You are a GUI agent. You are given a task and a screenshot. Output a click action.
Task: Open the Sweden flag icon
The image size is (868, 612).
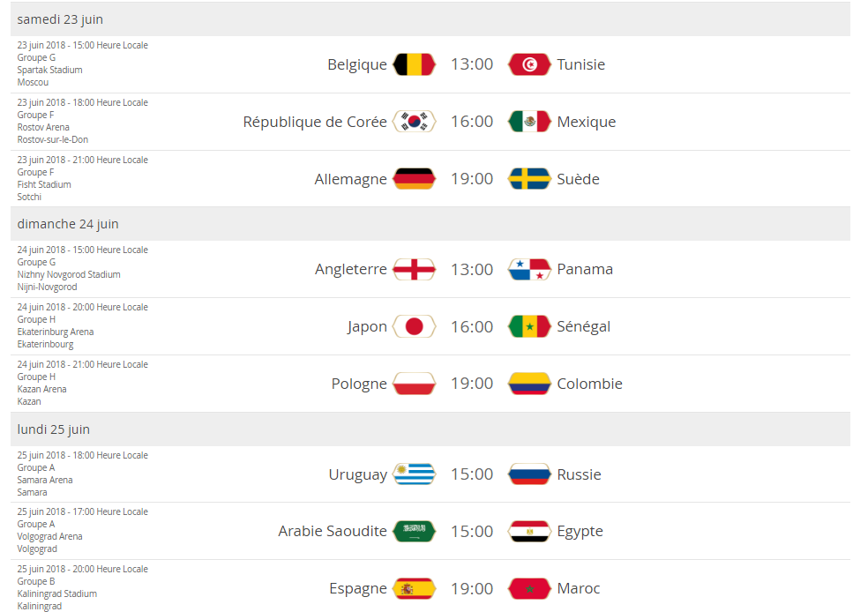529,179
